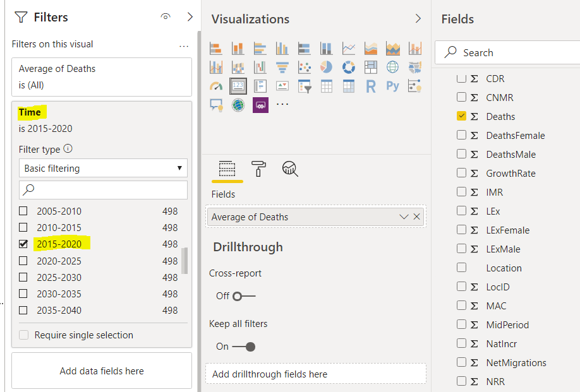Image resolution: width=580 pixels, height=392 pixels.
Task: Click Add data fields here filter well
Action: click(102, 371)
